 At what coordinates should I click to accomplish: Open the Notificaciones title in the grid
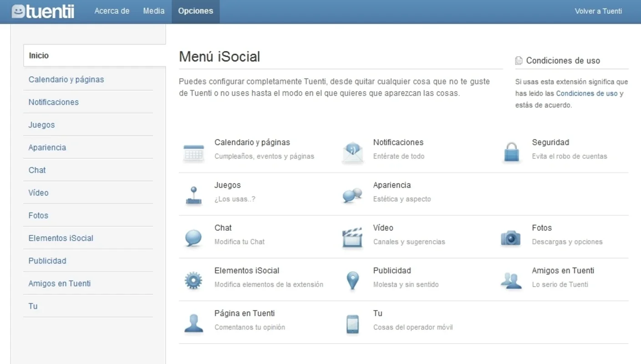[x=398, y=142]
